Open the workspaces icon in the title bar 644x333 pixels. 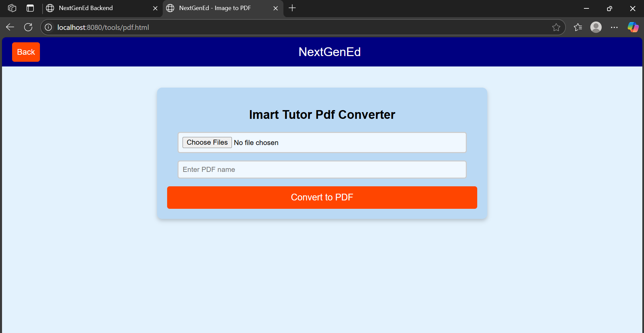(12, 8)
